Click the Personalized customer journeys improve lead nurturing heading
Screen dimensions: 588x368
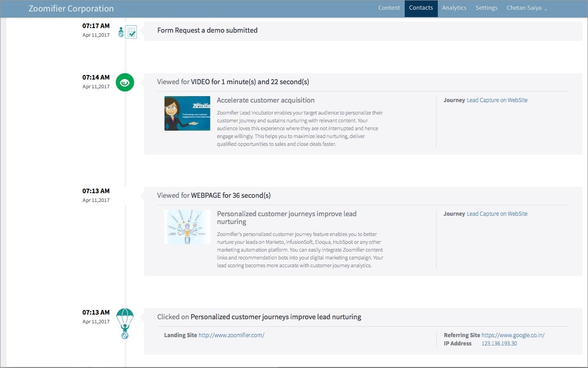click(287, 218)
